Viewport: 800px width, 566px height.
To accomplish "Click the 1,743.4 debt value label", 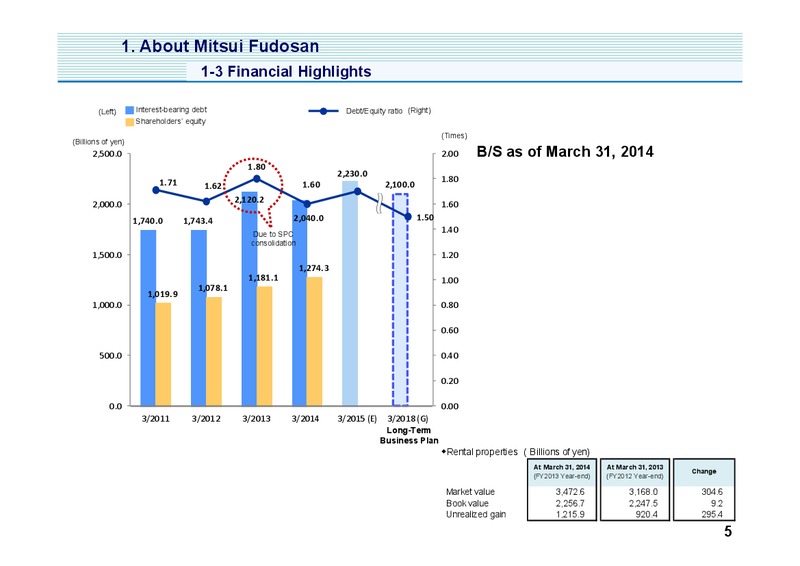I will tap(198, 221).
